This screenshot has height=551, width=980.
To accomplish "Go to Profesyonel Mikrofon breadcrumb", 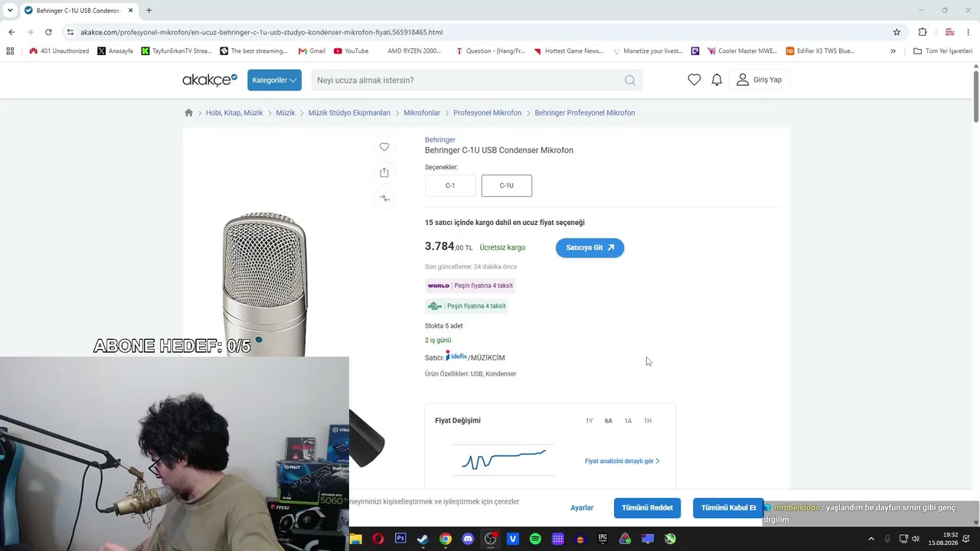I will pos(487,112).
